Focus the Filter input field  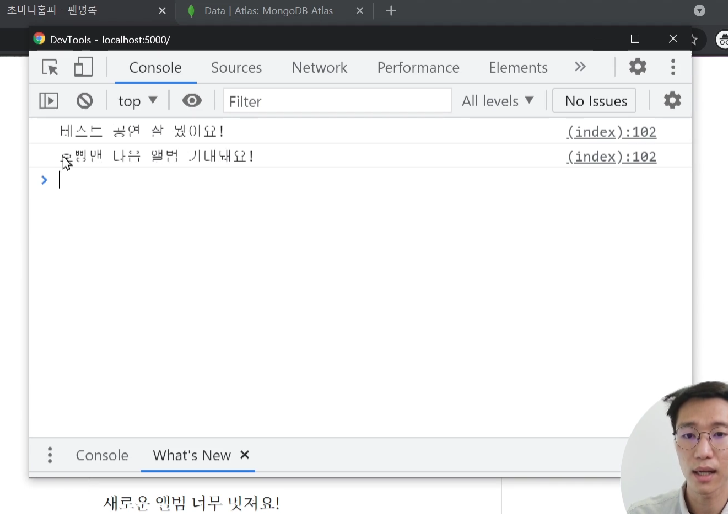[337, 101]
